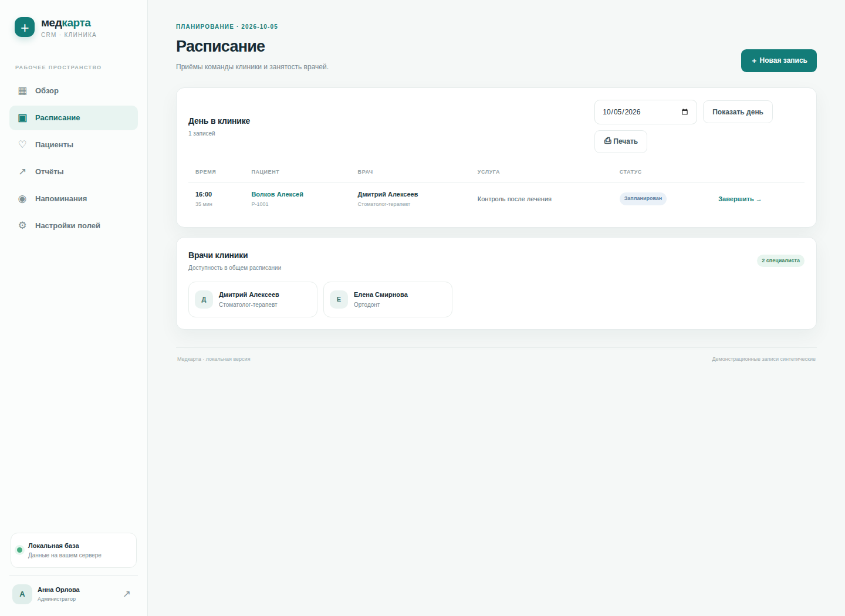
Task: Click the День в клинике heading
Action: tap(219, 121)
